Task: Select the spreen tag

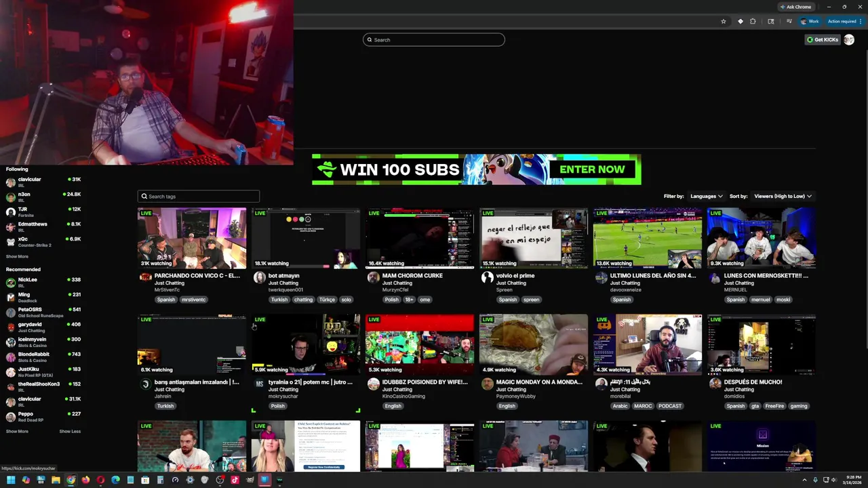Action: 531,300
